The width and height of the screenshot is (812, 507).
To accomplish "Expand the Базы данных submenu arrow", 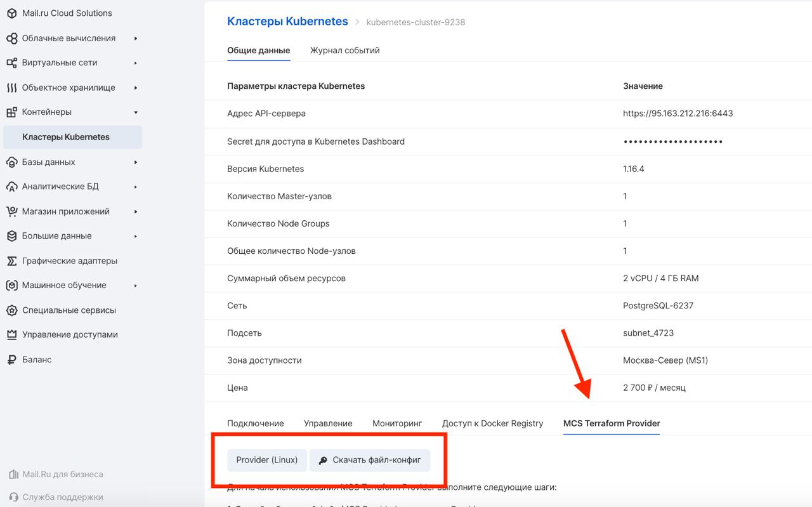I will click(136, 162).
